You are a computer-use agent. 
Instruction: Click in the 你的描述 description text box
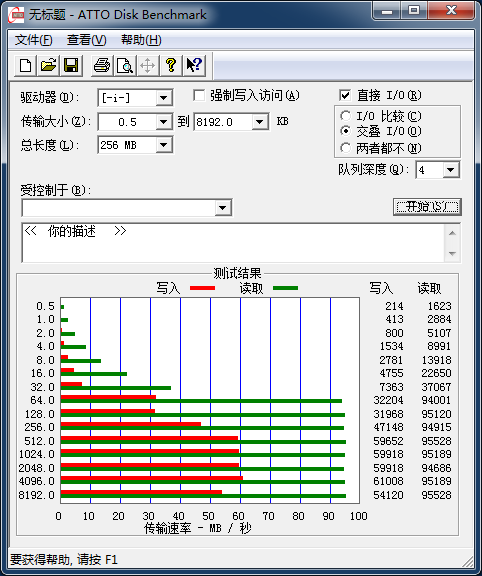pos(233,243)
